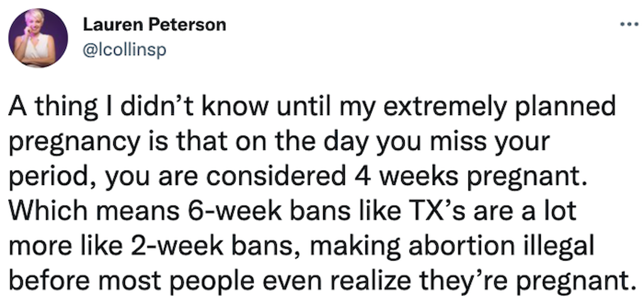
Task: Open the Lauren Peterson display name link
Action: 155,25
